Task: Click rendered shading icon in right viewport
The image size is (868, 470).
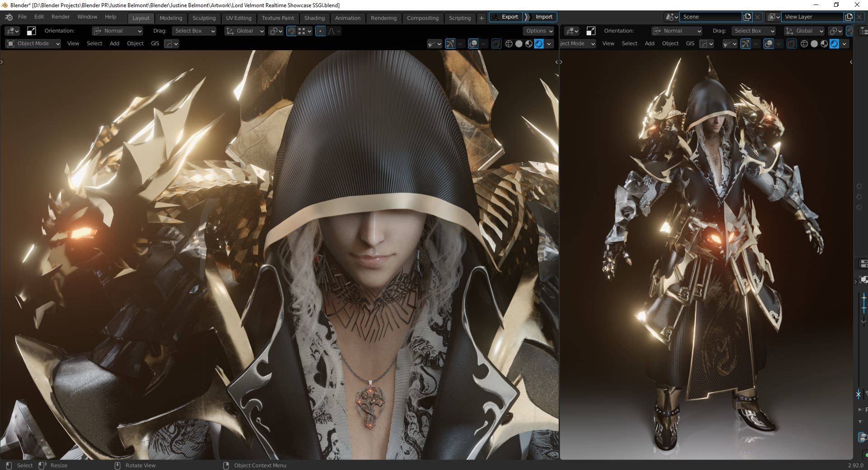Action: (834, 44)
